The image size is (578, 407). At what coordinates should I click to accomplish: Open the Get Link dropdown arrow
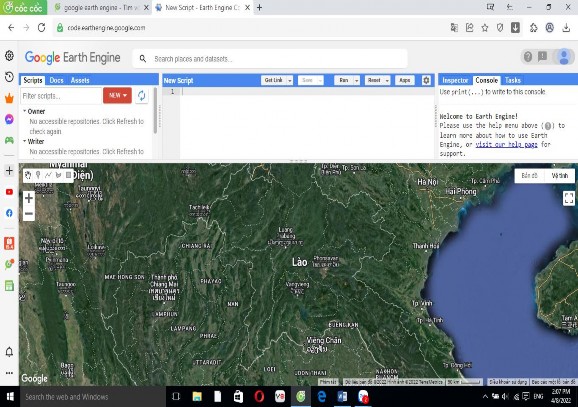pyautogui.click(x=290, y=80)
